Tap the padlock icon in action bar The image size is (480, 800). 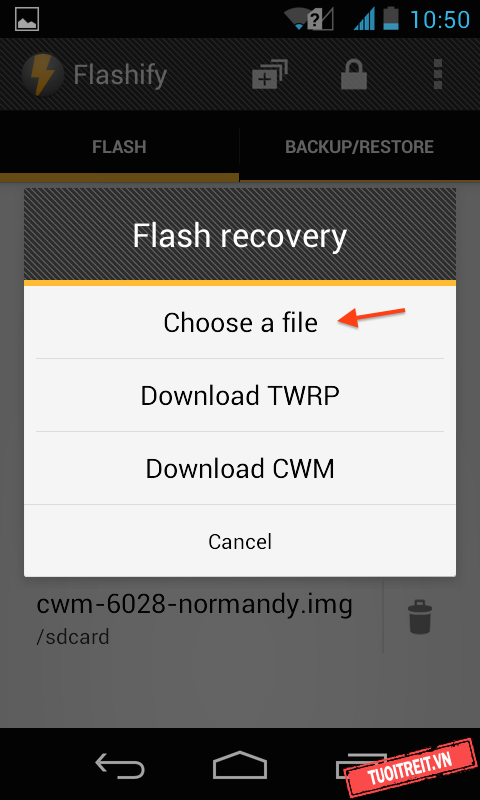pos(354,75)
